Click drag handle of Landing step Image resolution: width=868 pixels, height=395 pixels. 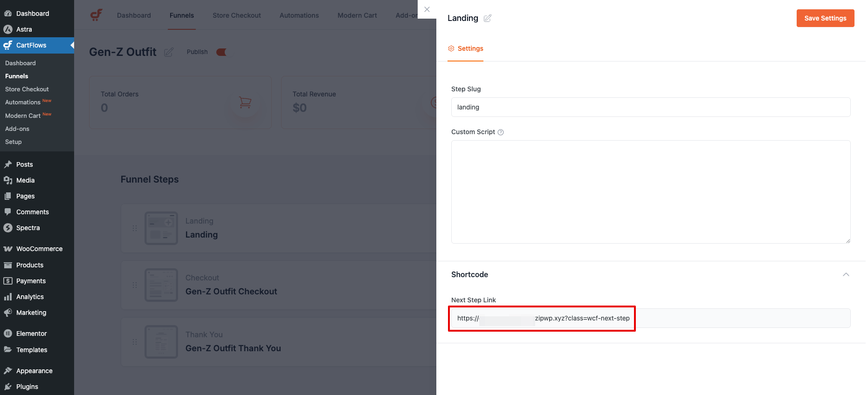pyautogui.click(x=135, y=228)
